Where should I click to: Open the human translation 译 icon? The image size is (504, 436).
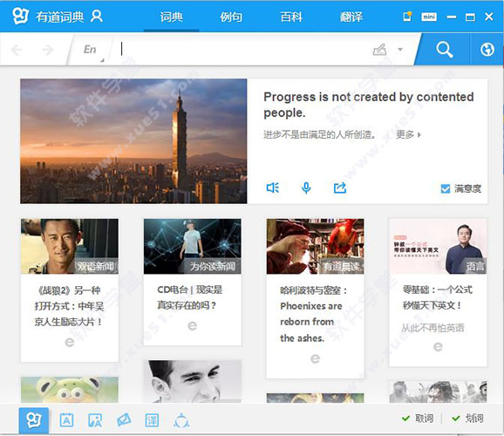[152, 420]
